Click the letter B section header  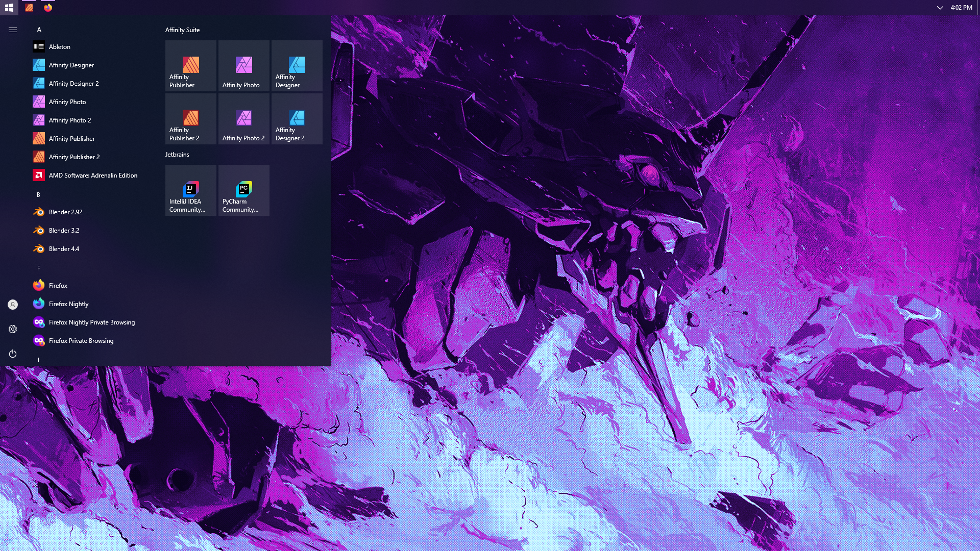38,195
